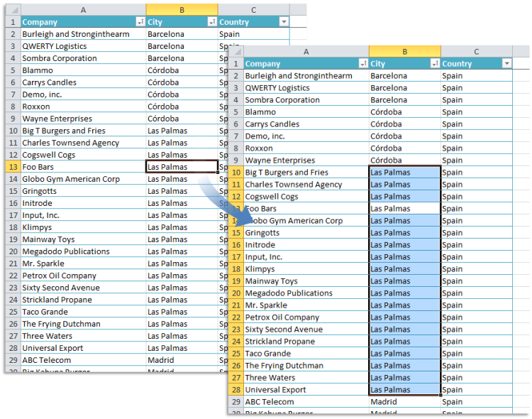The width and height of the screenshot is (532, 419).
Task: Click unhighlighted 'Las Palmas' cell B13 in front sheet
Action: 405,208
